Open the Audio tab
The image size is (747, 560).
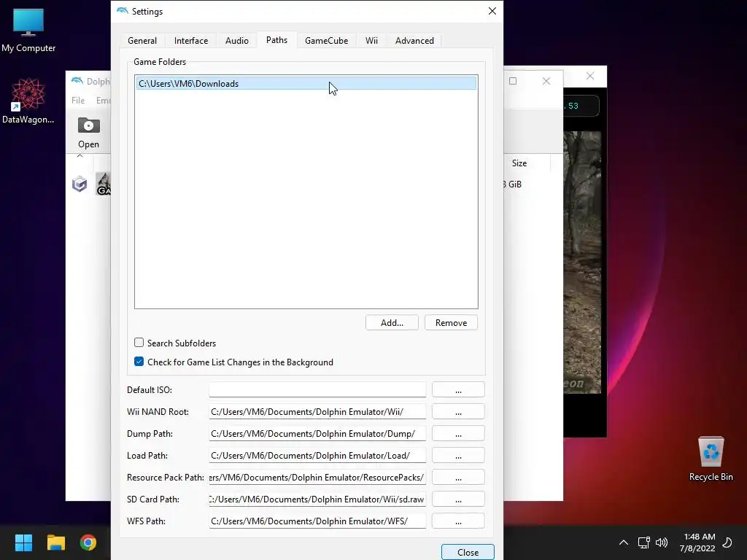(x=237, y=41)
